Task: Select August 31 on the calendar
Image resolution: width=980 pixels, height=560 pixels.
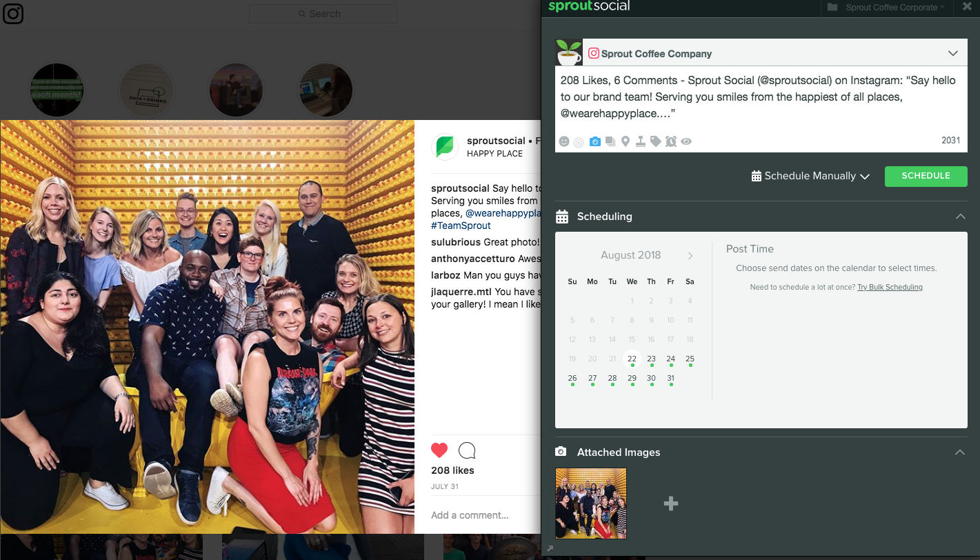Action: click(670, 379)
